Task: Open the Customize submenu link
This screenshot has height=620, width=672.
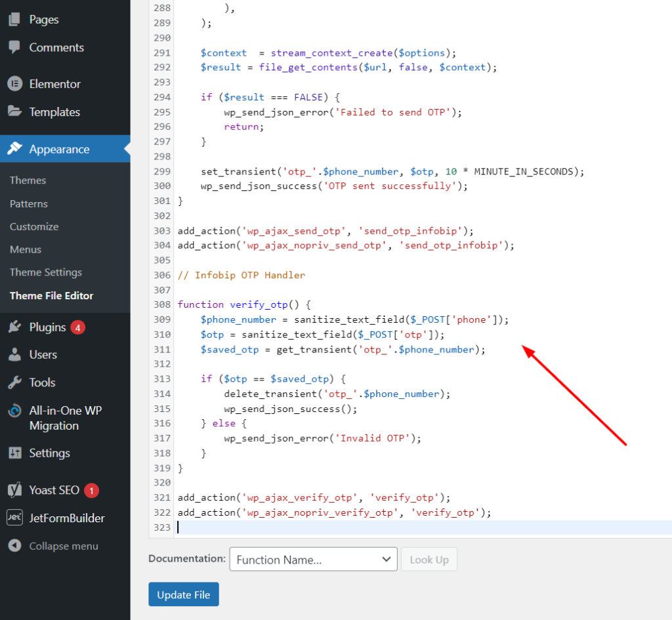Action: point(34,226)
